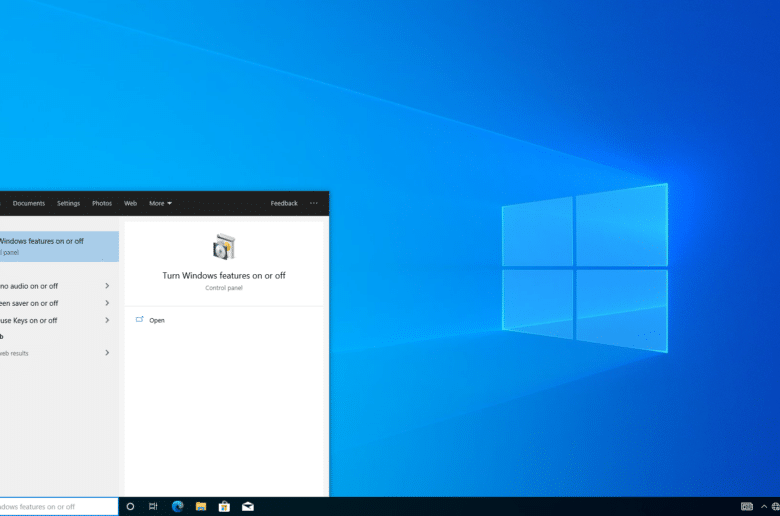This screenshot has height=516, width=780.
Task: Click the Open icon in preview pane
Action: (140, 320)
